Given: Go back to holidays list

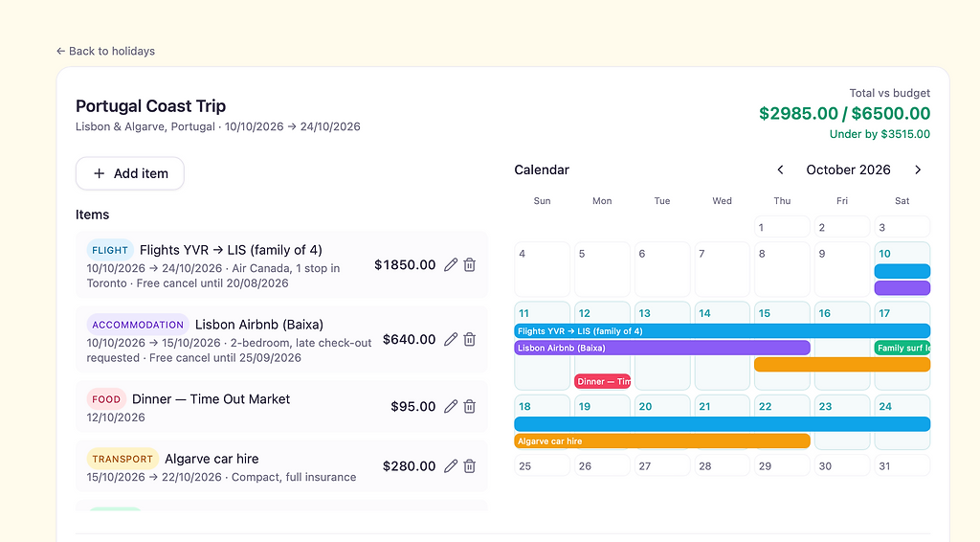Looking at the screenshot, I should (105, 52).
